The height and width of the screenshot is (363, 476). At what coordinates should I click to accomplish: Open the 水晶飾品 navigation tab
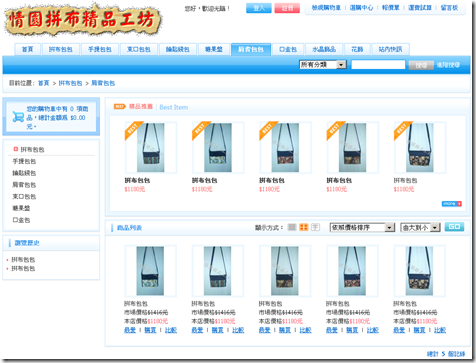324,49
